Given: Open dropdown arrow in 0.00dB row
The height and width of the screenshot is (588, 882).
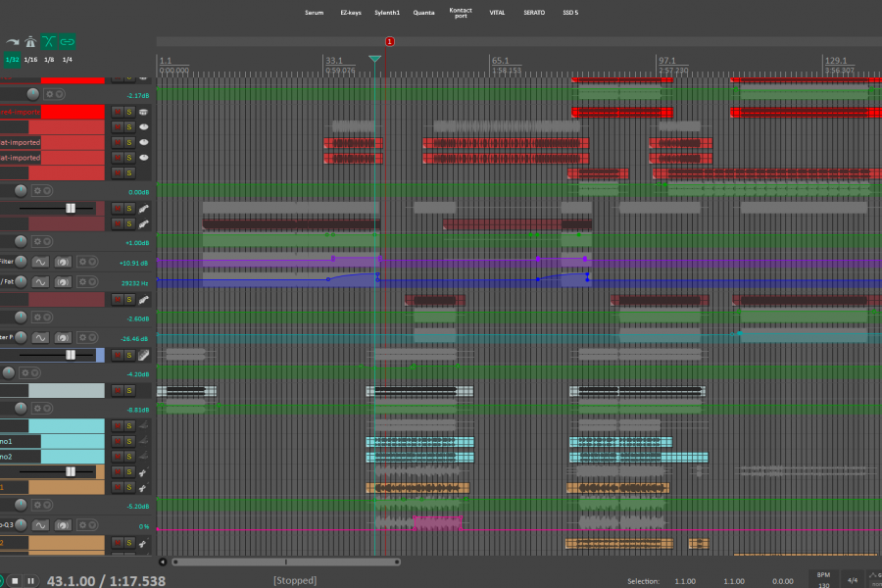Looking at the screenshot, I should (47, 191).
